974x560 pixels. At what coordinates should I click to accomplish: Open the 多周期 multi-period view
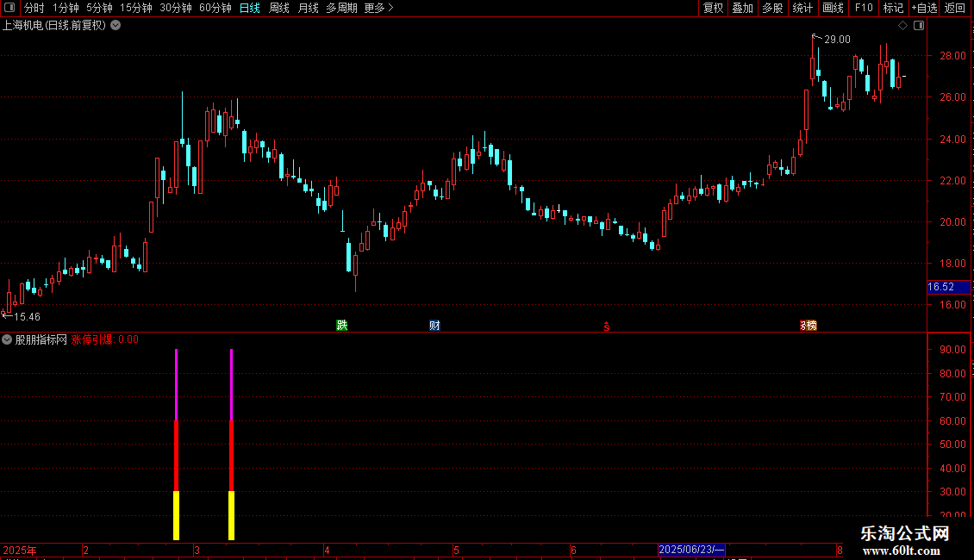[341, 8]
